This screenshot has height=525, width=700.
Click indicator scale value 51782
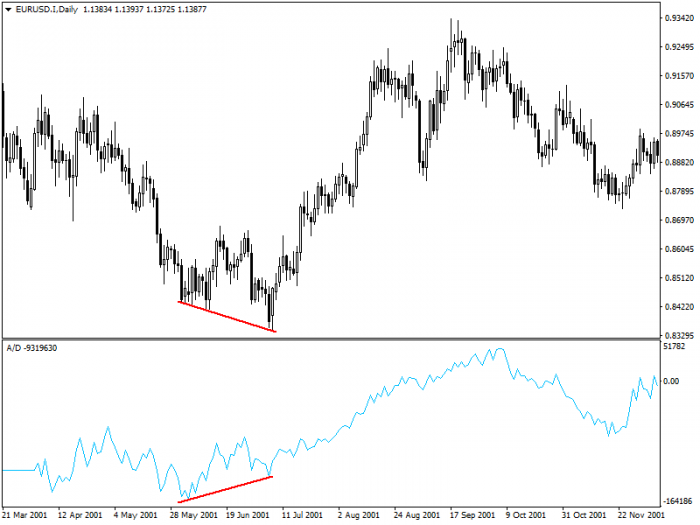pyautogui.click(x=674, y=346)
